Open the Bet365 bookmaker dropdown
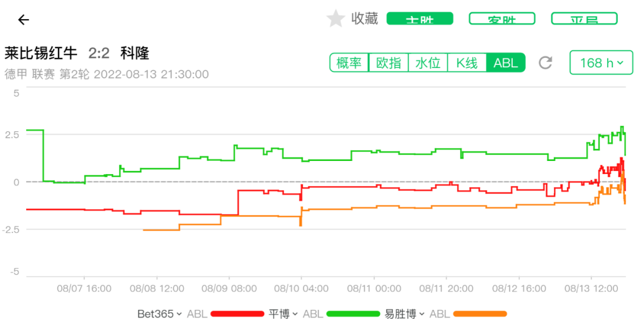This screenshot has height=335, width=644. [x=159, y=314]
